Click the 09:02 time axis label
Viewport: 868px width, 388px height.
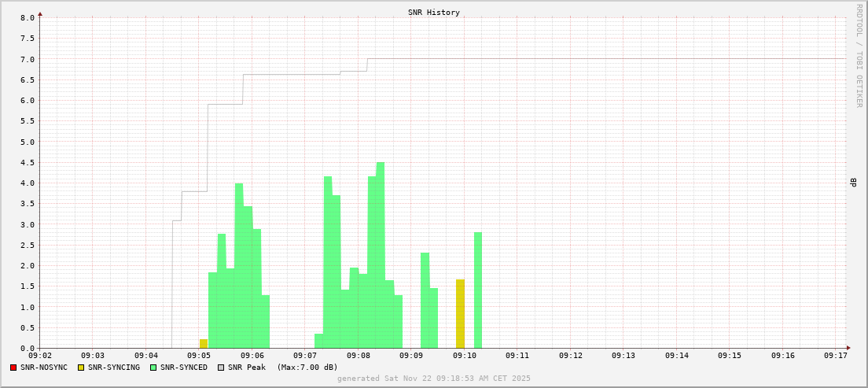[x=39, y=356]
